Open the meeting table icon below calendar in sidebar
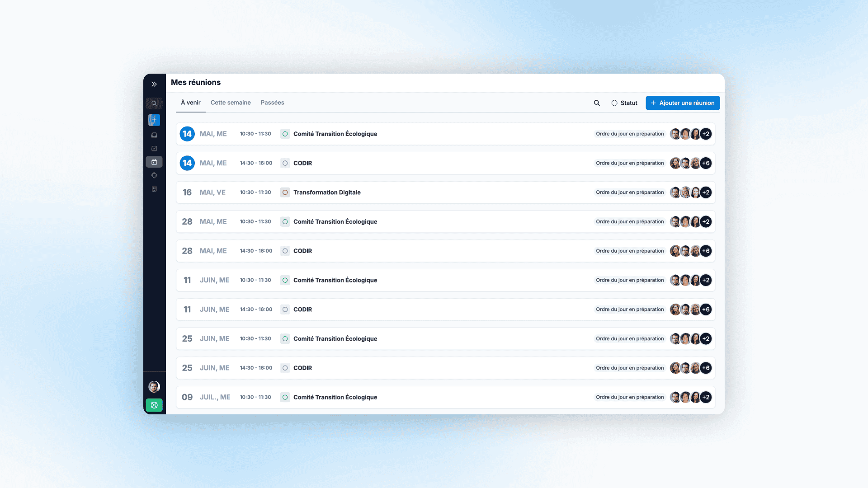 pyautogui.click(x=154, y=175)
